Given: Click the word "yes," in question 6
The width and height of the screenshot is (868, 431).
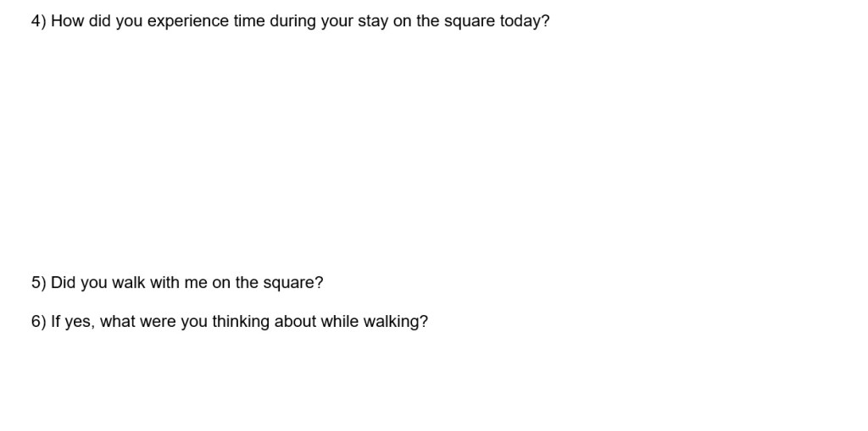Looking at the screenshot, I should pyautogui.click(x=80, y=322).
